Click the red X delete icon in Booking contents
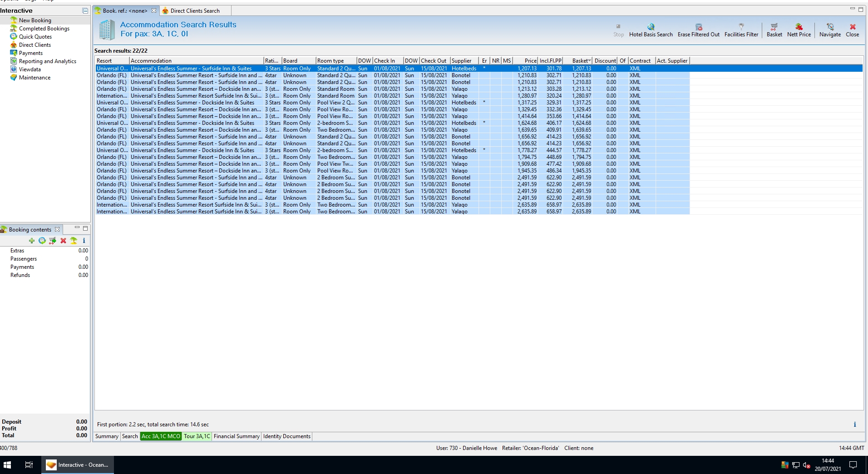Screen dimensions: 868x474 63,241
